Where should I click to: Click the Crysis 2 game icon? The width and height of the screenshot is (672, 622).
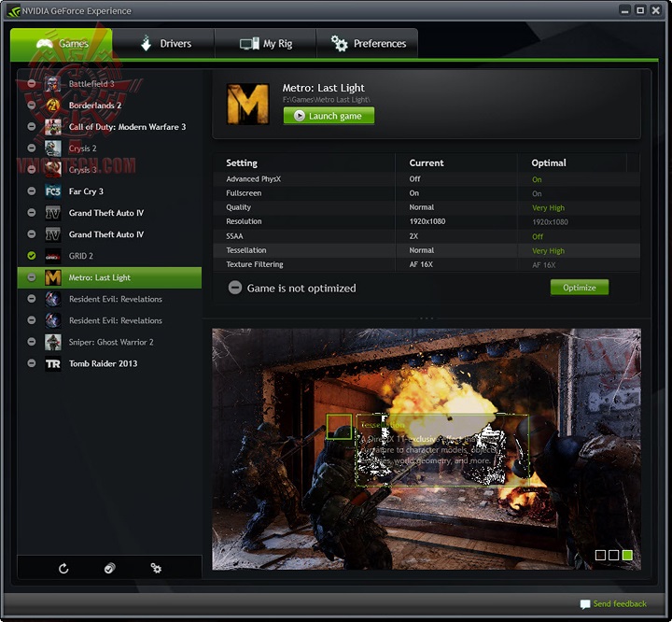[x=52, y=148]
